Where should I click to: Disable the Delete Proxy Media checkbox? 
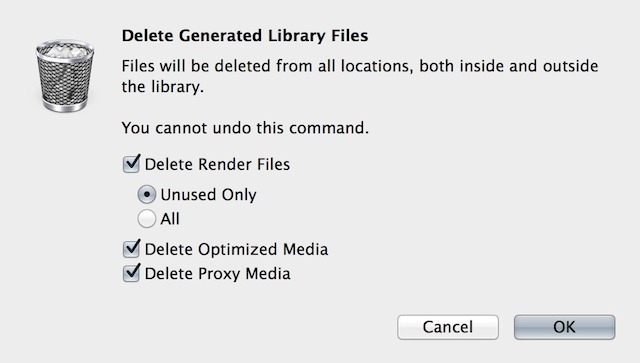click(x=131, y=274)
